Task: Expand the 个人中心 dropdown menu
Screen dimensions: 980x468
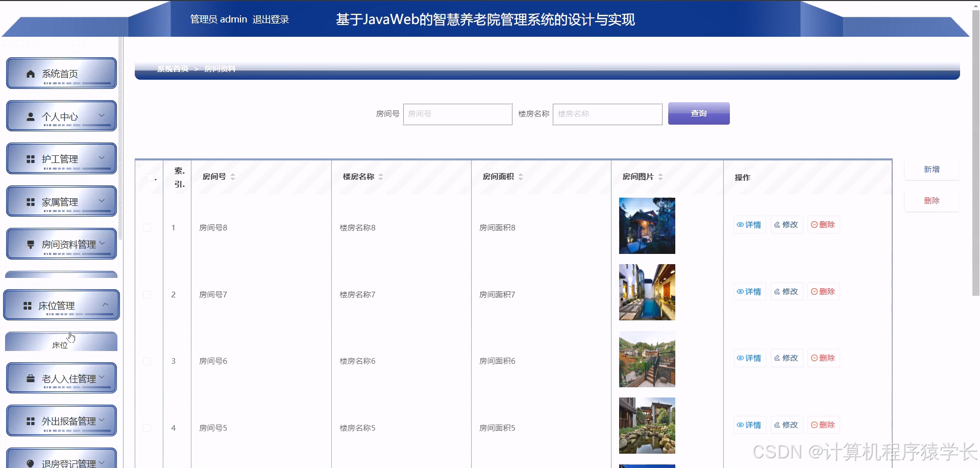Action: click(x=102, y=116)
